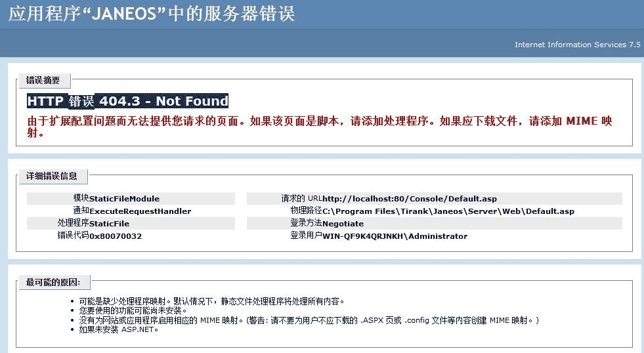The width and height of the screenshot is (644, 353).
Task: Click the bullet about 缺少处理程序映射
Action: click(211, 301)
